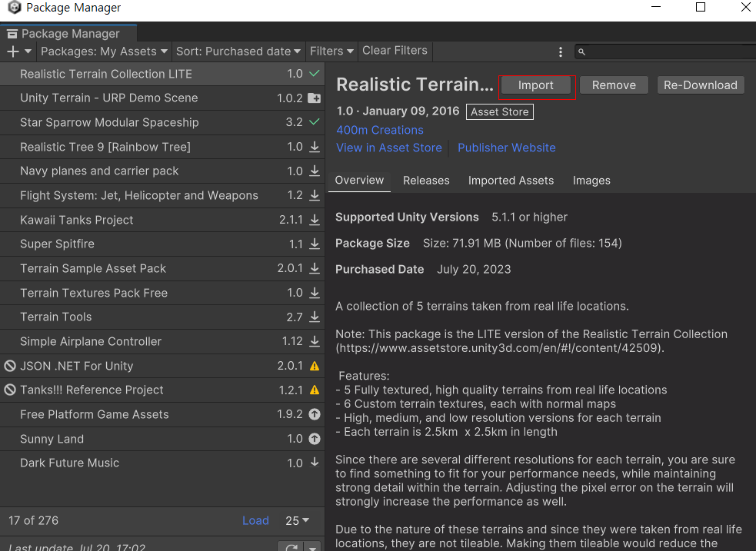This screenshot has height=551, width=756.
Task: Click the update arrow icon for Free Platform Game Assets
Action: (x=315, y=414)
